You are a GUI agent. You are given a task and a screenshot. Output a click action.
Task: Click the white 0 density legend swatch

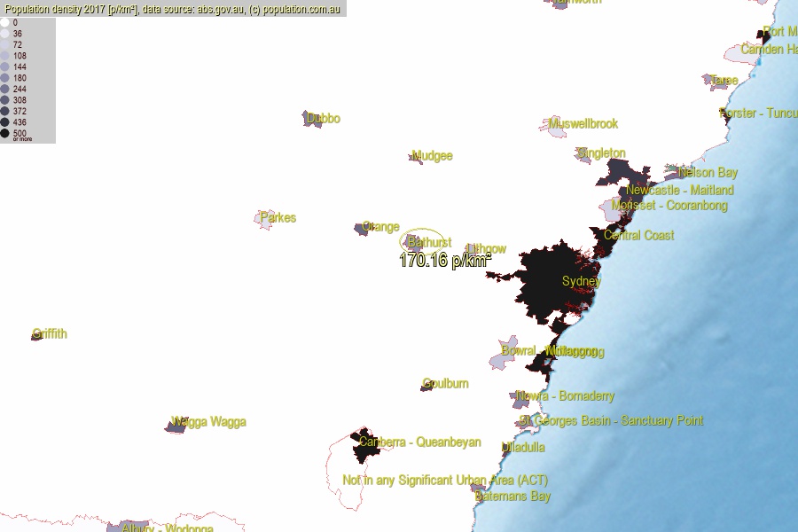coord(4,22)
